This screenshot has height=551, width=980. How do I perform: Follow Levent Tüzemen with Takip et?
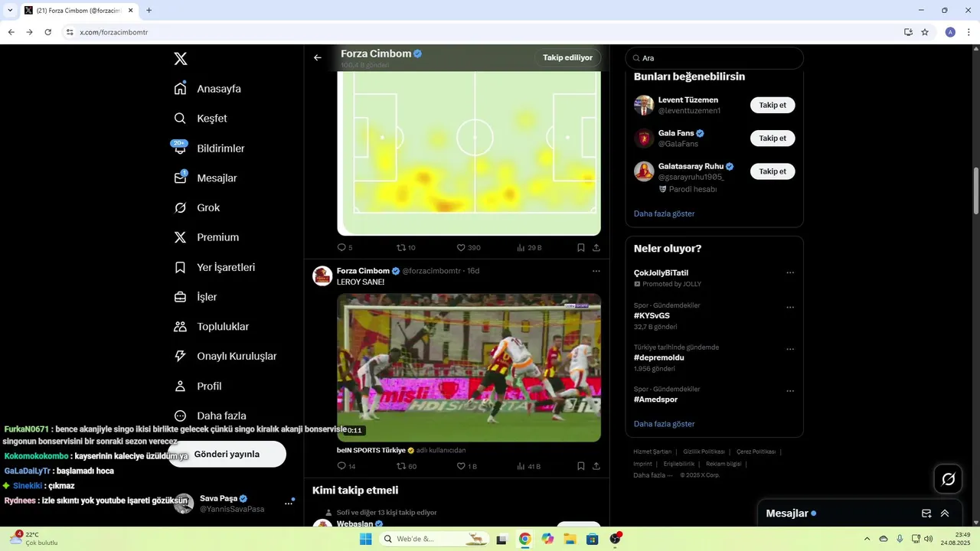point(773,105)
